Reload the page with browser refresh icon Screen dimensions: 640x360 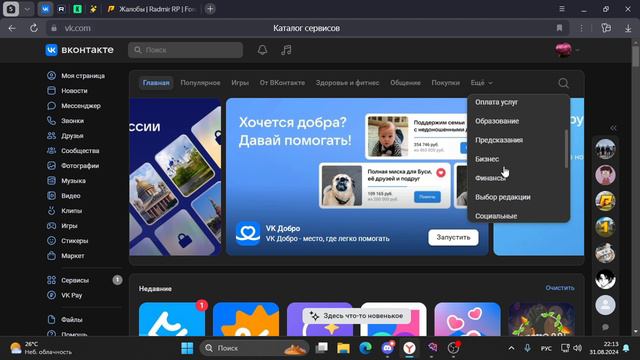click(x=34, y=28)
